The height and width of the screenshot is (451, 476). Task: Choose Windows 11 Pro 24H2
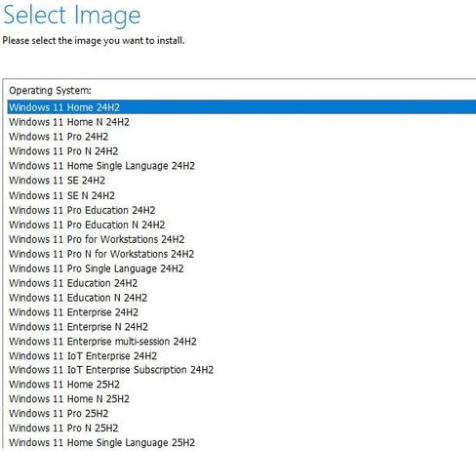tap(59, 137)
